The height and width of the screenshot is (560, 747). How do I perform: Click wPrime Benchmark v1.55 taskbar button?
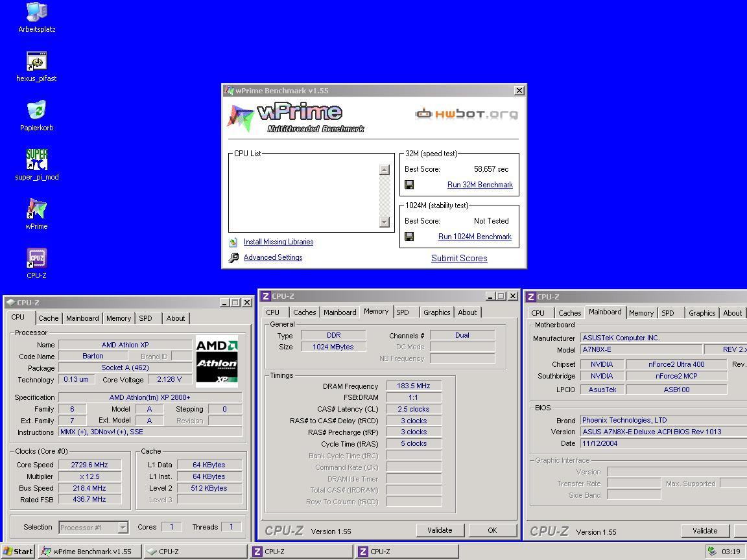coord(90,552)
